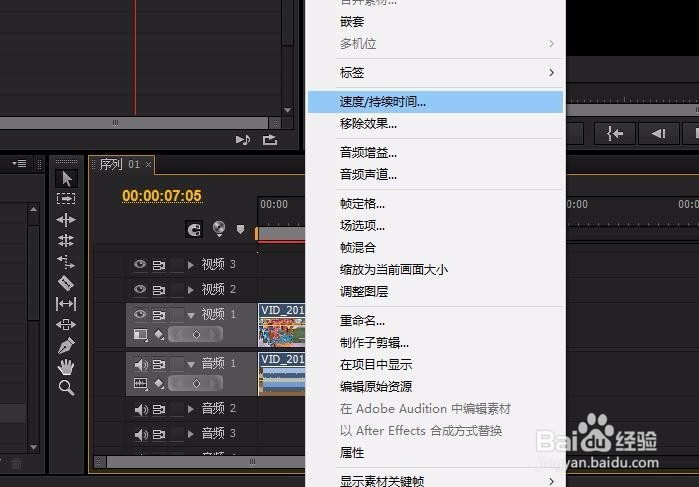Switch to the 序列 01 timeline tab
699x487 pixels.
[x=119, y=165]
